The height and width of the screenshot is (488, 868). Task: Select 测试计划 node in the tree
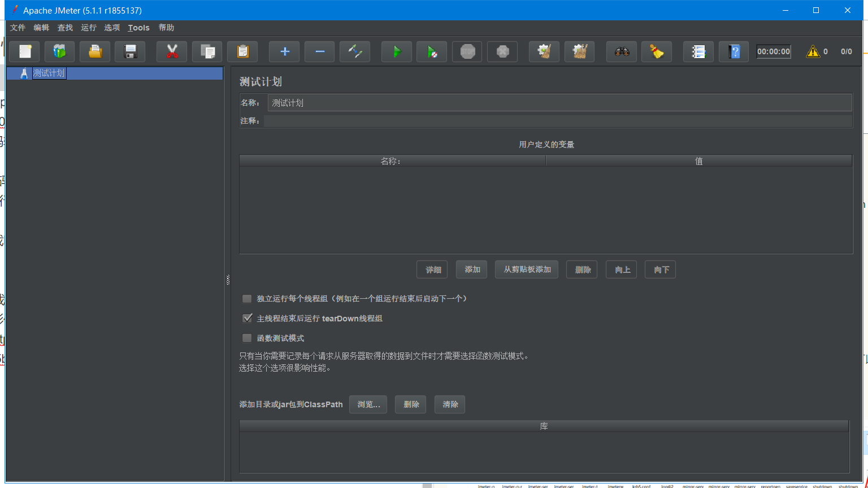(49, 73)
